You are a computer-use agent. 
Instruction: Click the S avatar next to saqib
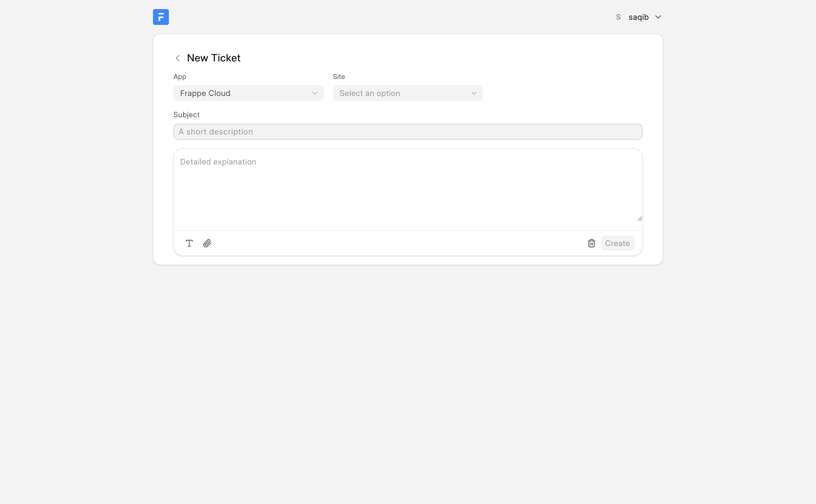click(618, 17)
